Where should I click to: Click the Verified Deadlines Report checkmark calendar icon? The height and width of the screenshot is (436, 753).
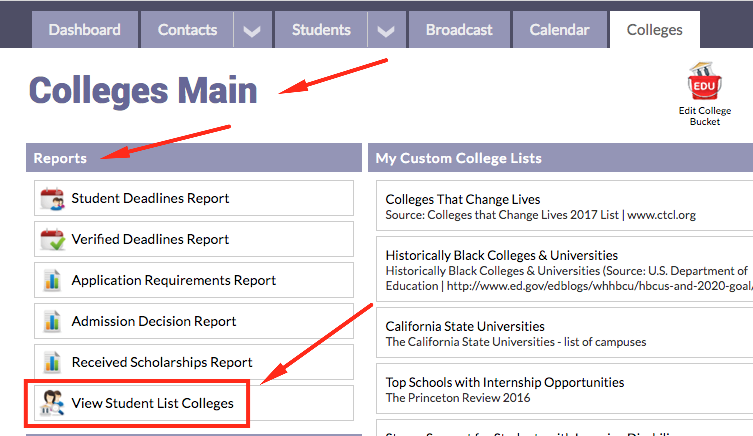pyautogui.click(x=52, y=239)
